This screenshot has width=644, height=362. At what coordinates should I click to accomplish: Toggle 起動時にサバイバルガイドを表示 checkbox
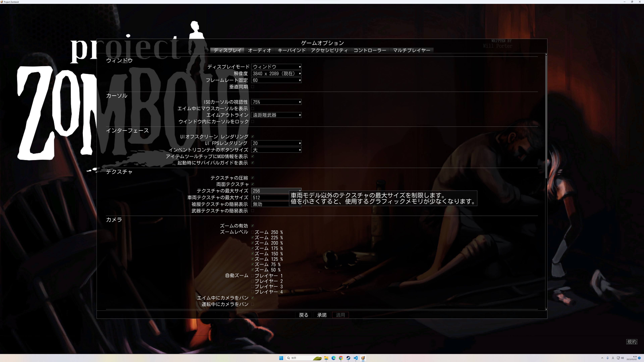[253, 163]
